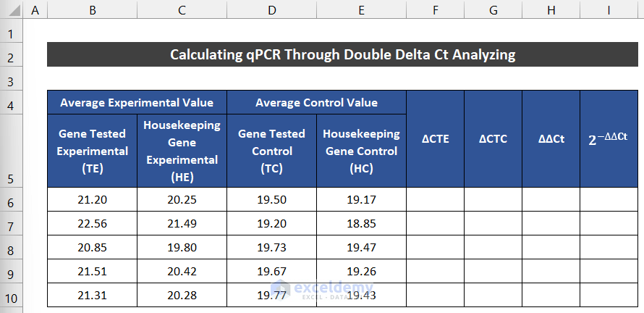Select the title cell "Calculating qPCR Through Double Delta Ct Analyzing"

(343, 55)
